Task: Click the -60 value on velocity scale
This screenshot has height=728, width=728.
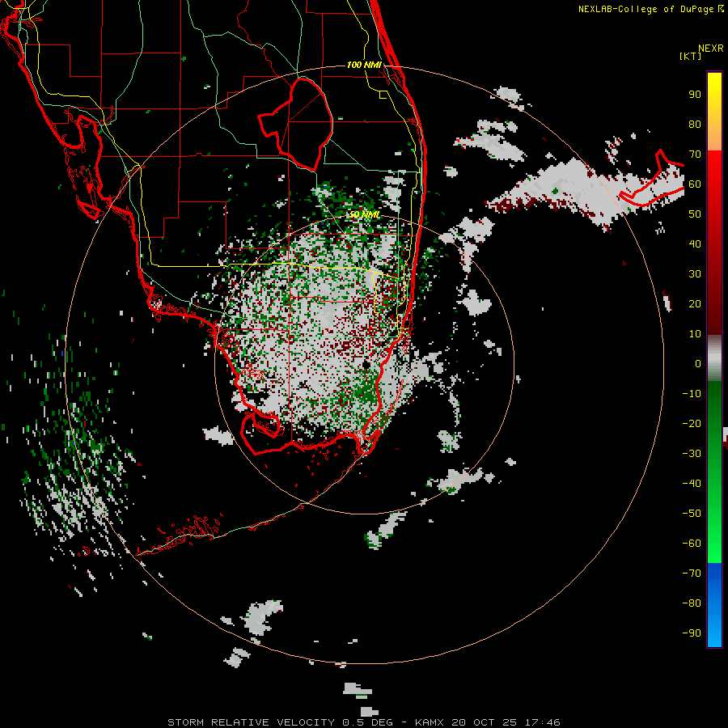Action: click(692, 544)
